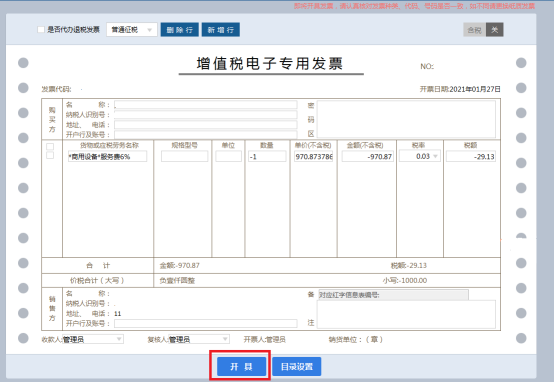Click the 单价(不含税) unit price field
The width and height of the screenshot is (554, 382).
click(313, 156)
